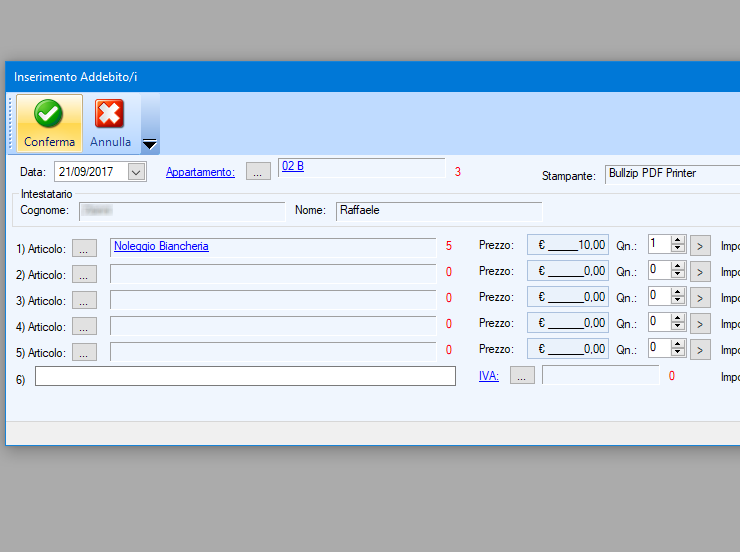Image resolution: width=740 pixels, height=552 pixels.
Task: Click the free text field on row 6
Action: [245, 376]
